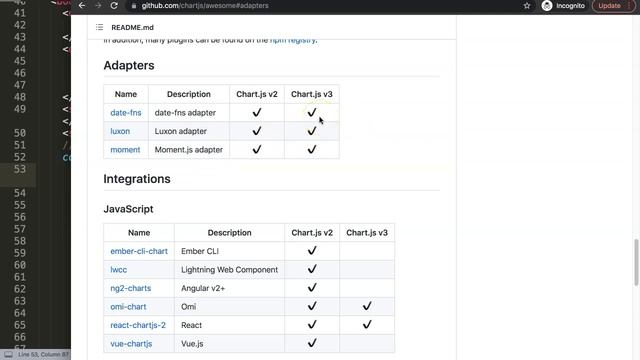Click the browser page vertical scrollbar
The image size is (640, 360).
coord(636,262)
